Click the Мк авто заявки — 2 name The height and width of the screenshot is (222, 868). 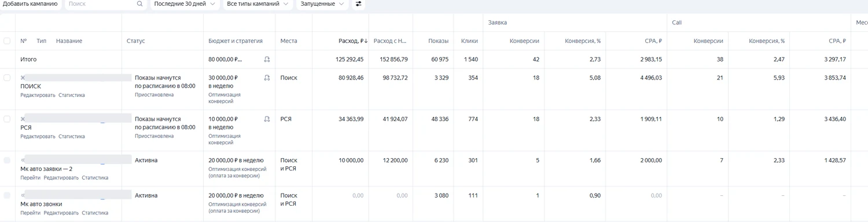coord(46,169)
